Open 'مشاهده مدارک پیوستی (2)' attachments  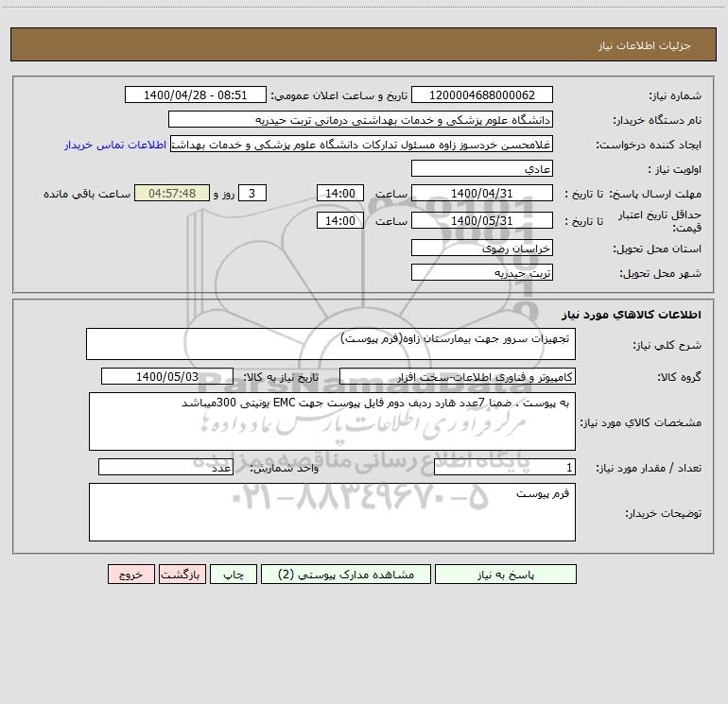pyautogui.click(x=346, y=575)
